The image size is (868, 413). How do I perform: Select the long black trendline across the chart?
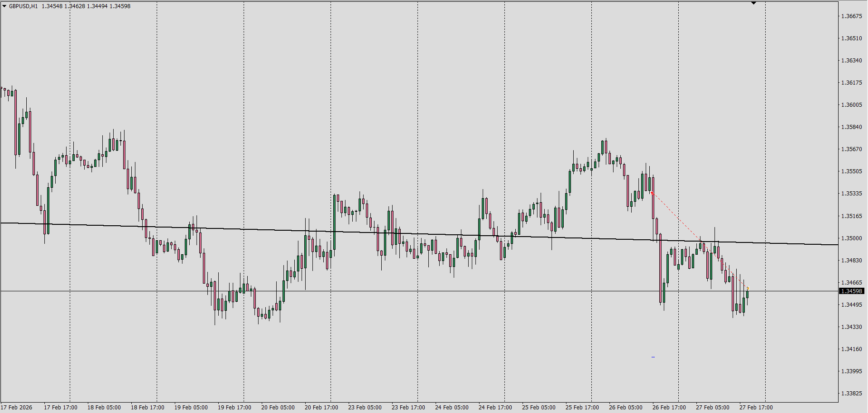tap(419, 234)
